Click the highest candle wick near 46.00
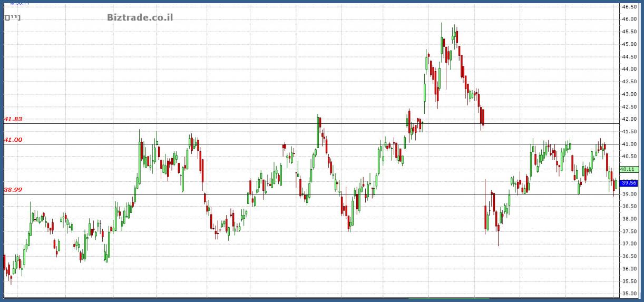The image size is (644, 302). tap(442, 24)
